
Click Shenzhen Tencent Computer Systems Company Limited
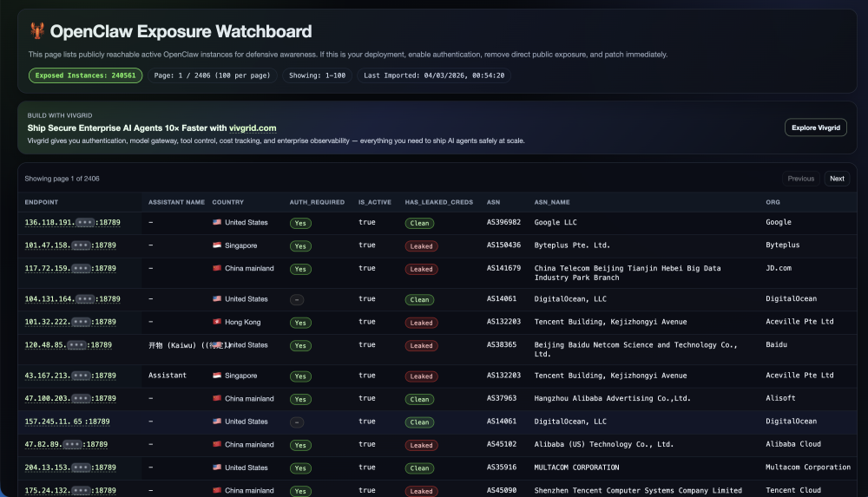(x=638, y=490)
